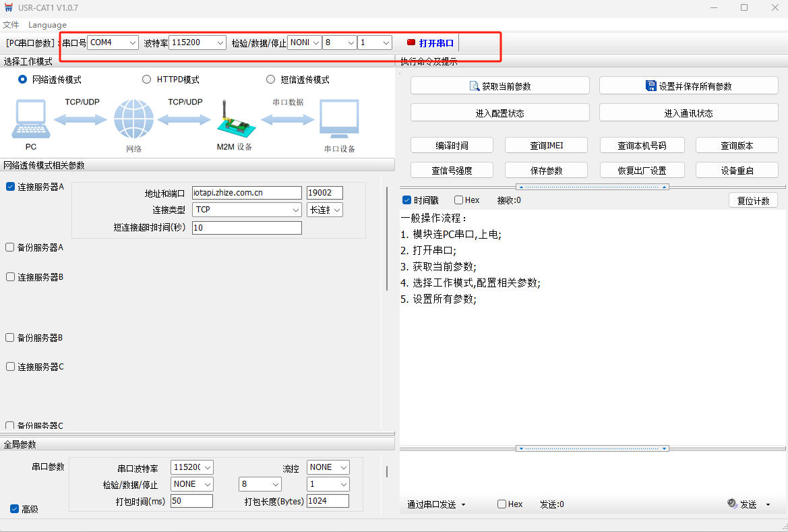Enable the 备份服务器A checkbox
Screen dimensions: 788x532
click(x=10, y=247)
